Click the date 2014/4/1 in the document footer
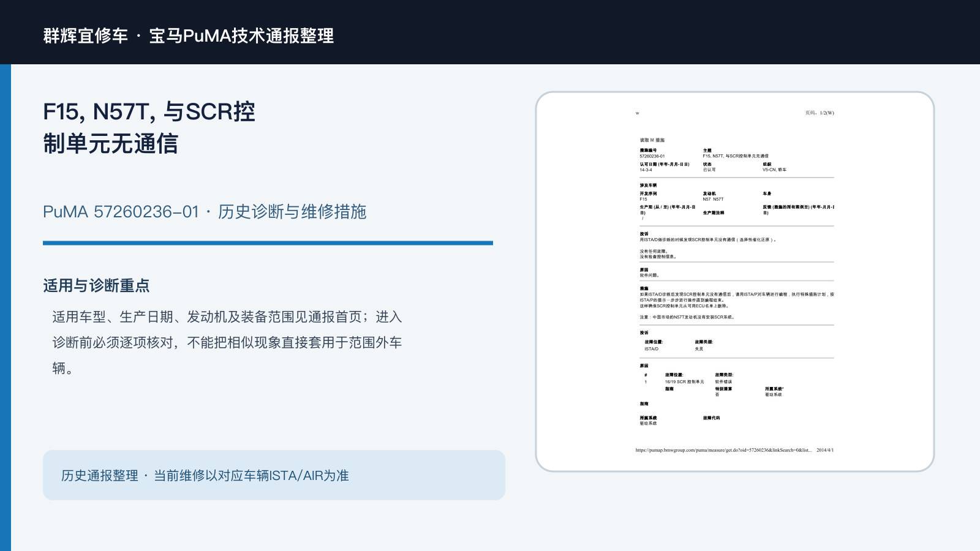980x551 pixels. click(x=825, y=450)
